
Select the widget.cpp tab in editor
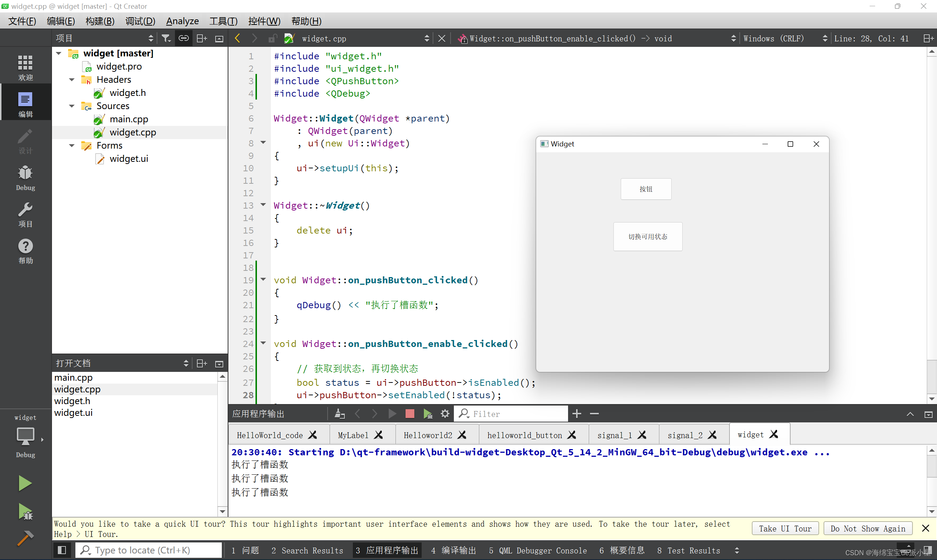pyautogui.click(x=325, y=38)
